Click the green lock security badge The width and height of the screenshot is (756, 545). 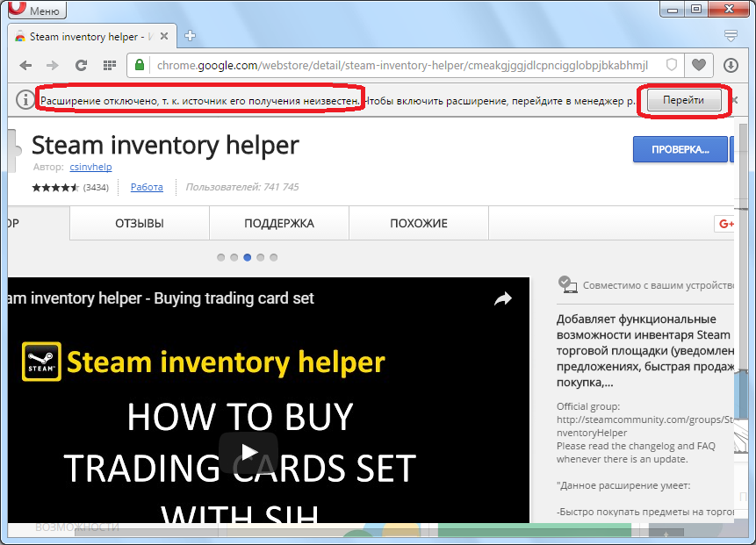coord(139,65)
